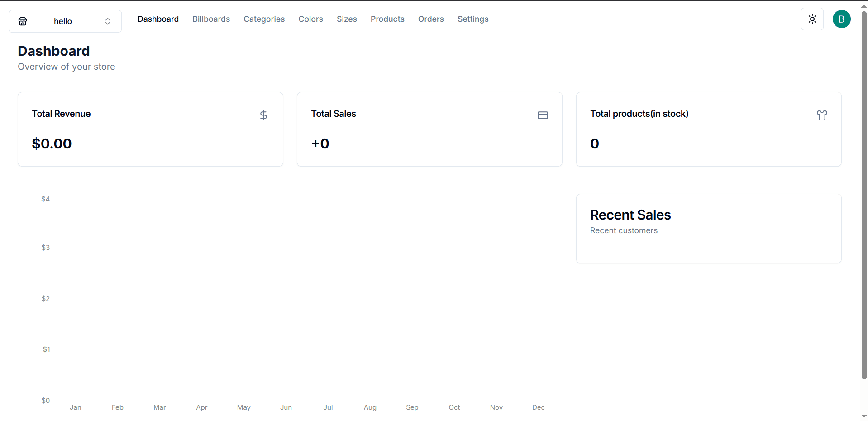Open the Colors tab
This screenshot has height=421, width=868.
pos(310,19)
